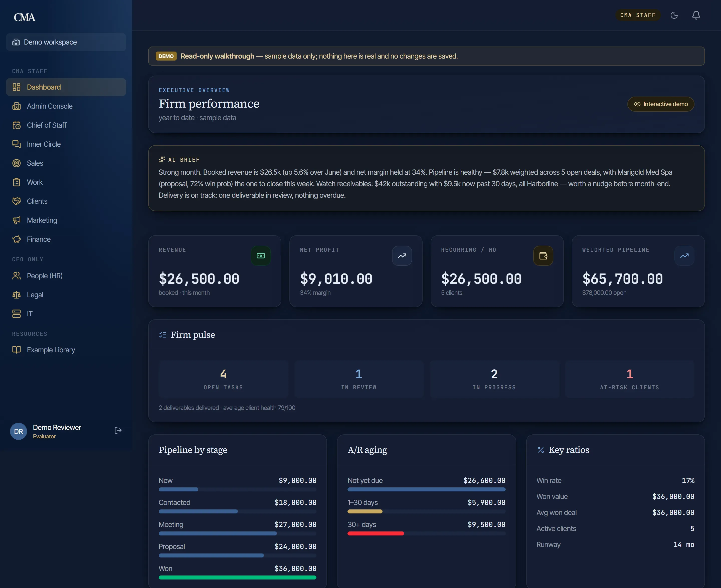Click the People (HR) users icon
The image size is (721, 588).
16,276
